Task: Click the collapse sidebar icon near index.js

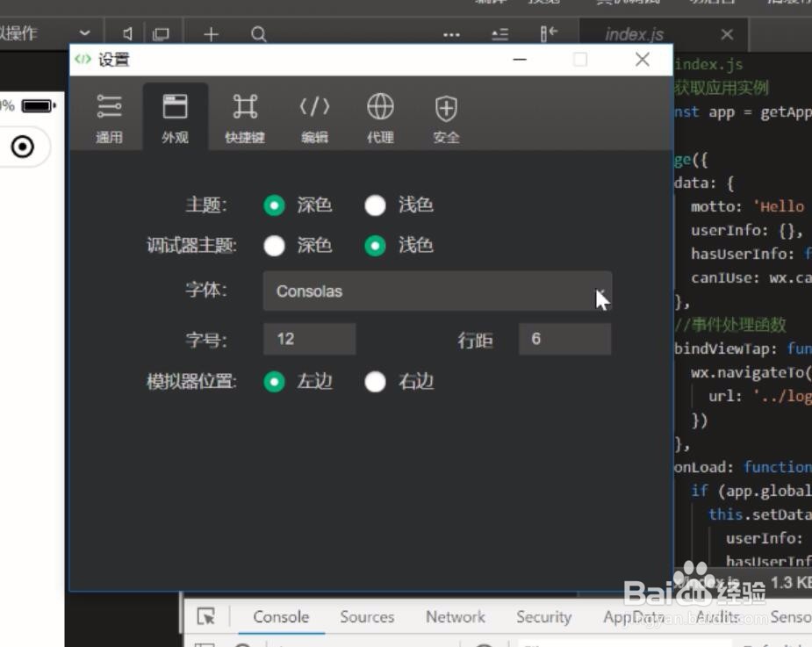Action: [550, 32]
